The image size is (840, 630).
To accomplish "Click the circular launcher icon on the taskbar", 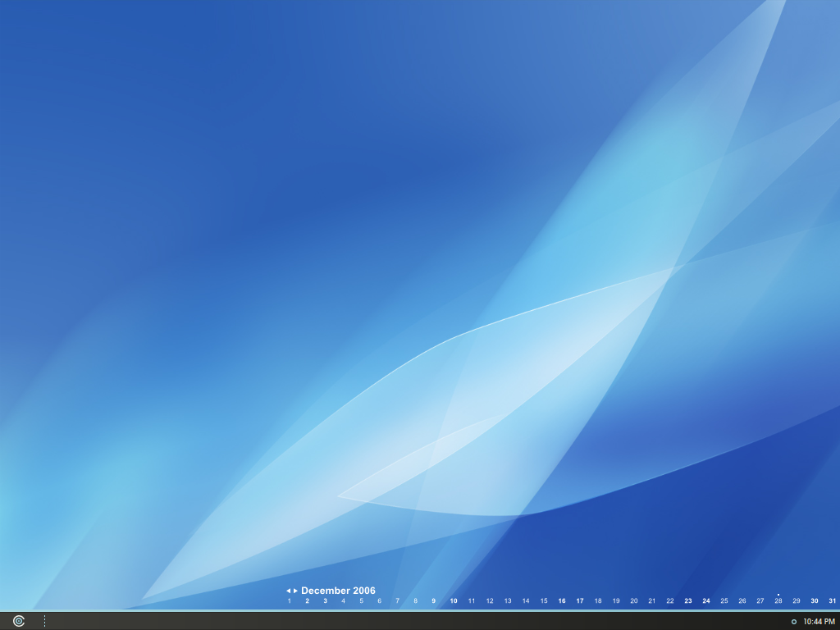I will [18, 621].
